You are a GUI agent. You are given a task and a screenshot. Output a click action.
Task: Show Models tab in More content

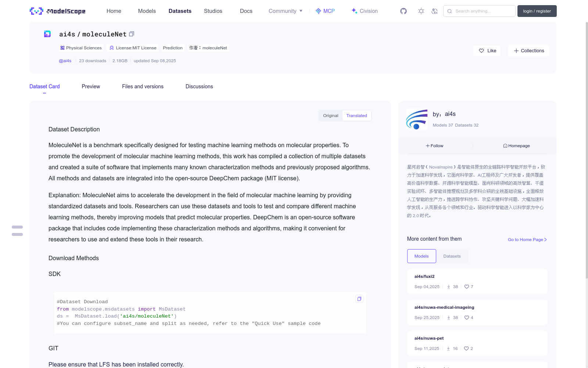422,256
